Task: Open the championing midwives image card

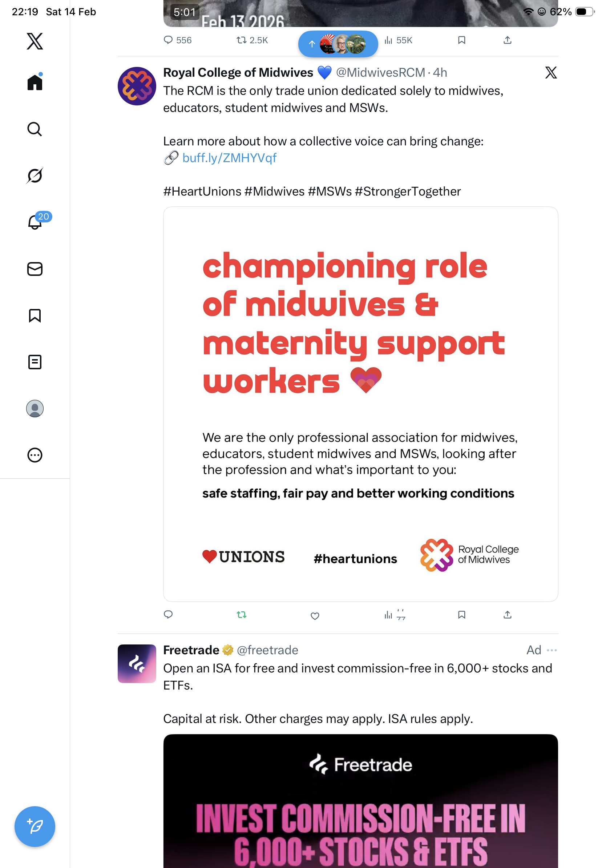Action: coord(360,404)
